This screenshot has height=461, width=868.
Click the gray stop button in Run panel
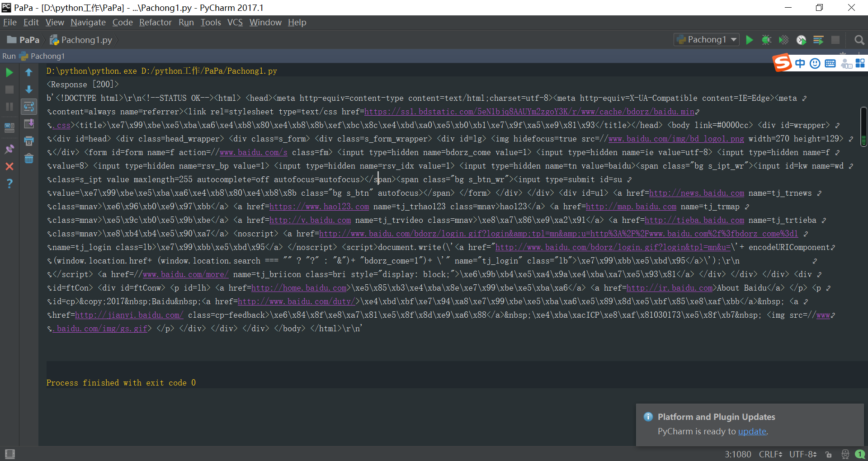(x=9, y=89)
